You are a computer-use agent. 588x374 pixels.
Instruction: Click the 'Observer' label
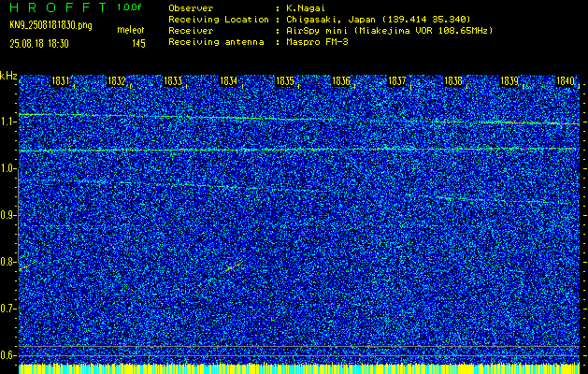pos(191,8)
